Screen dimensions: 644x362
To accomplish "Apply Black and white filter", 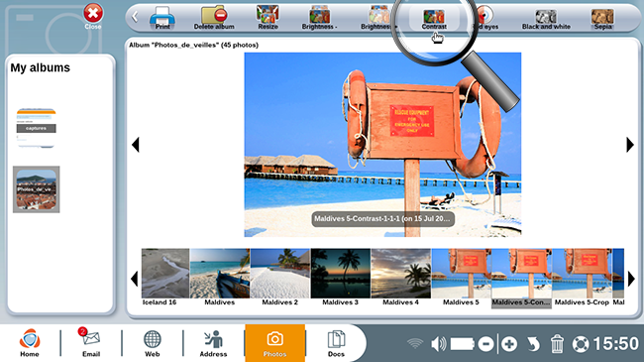I will (546, 19).
